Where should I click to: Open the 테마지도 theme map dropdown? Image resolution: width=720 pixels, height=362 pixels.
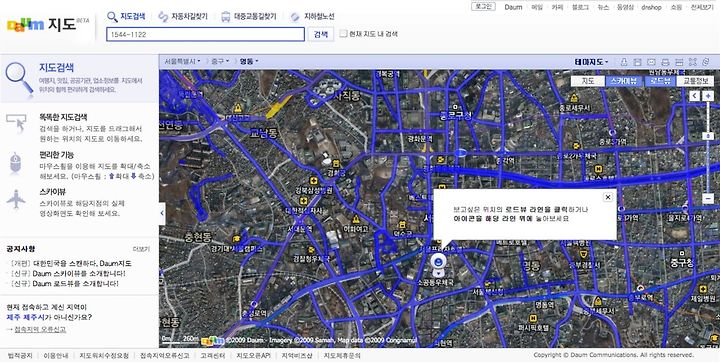point(591,62)
